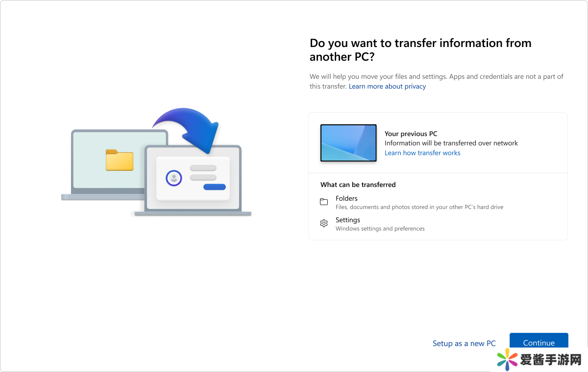Click the Settings gear icon

[x=324, y=224]
